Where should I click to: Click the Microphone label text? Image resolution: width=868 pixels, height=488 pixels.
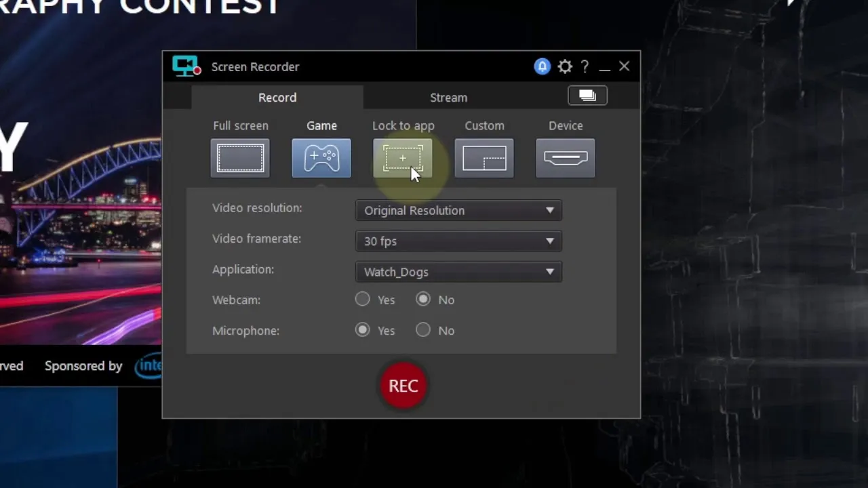(245, 331)
